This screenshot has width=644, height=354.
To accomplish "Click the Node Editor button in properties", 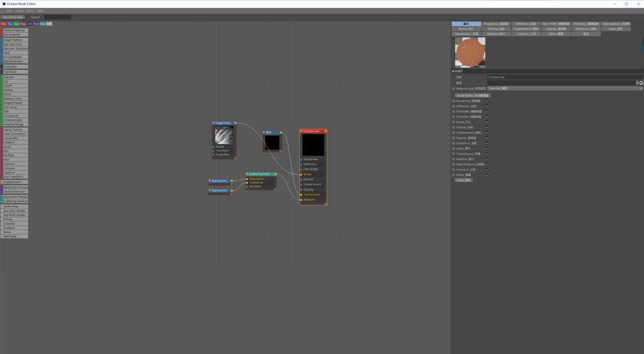I will point(473,95).
